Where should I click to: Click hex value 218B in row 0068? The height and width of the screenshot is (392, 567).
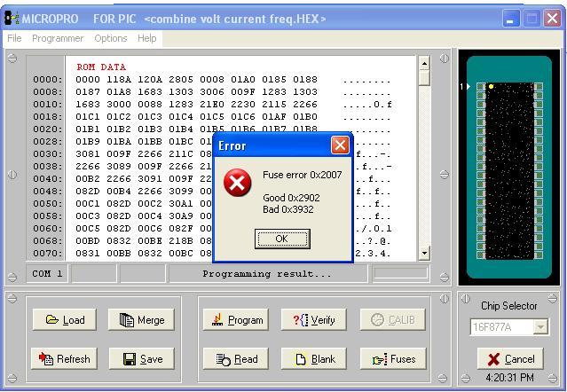click(x=181, y=240)
